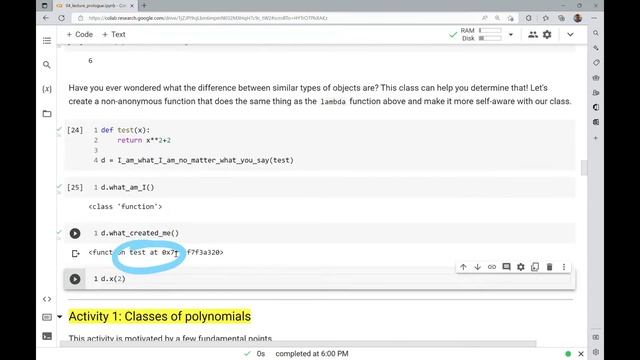Run the d.x(2) cell

click(x=75, y=279)
